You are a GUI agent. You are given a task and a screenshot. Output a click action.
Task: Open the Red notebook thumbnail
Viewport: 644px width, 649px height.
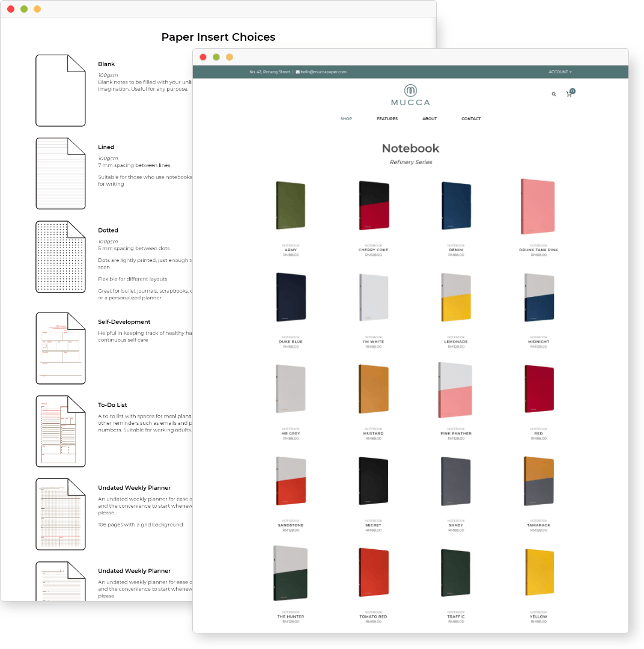539,389
